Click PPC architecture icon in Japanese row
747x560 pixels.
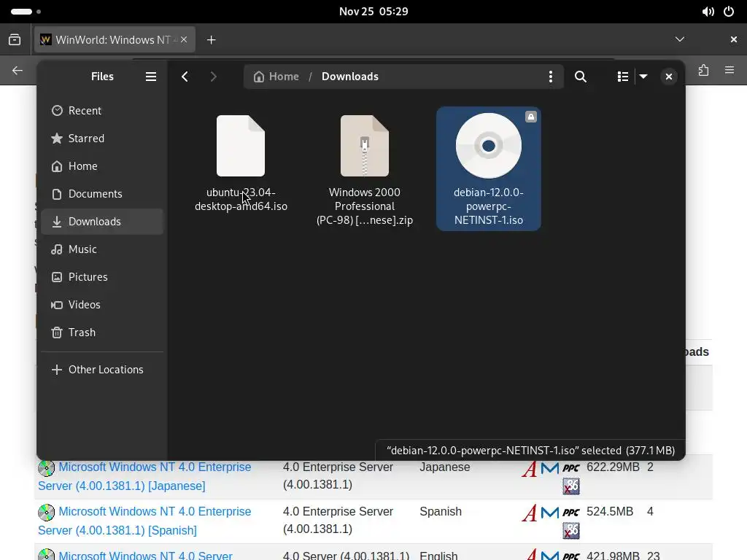570,469
